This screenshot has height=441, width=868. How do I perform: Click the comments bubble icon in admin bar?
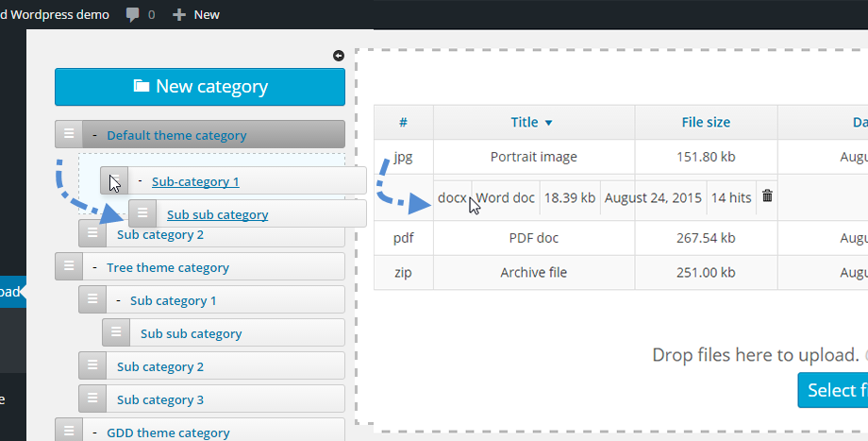coord(133,14)
